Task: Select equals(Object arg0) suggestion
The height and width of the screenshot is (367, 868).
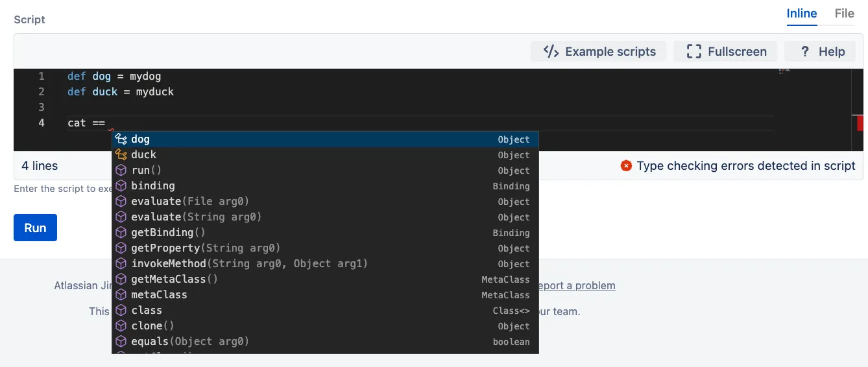Action: tap(325, 342)
